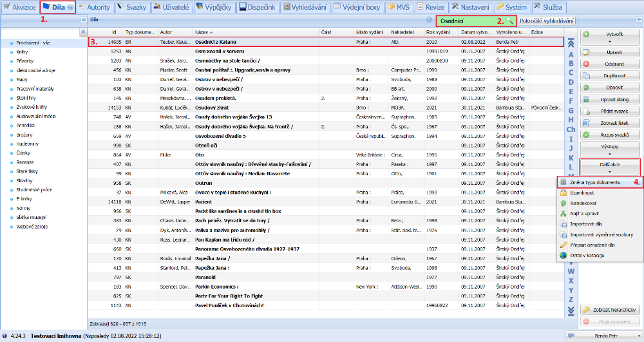Screen dimensions: 644x342
Task: Collapse the left panel with double-chevron icon
Action: click(x=83, y=20)
